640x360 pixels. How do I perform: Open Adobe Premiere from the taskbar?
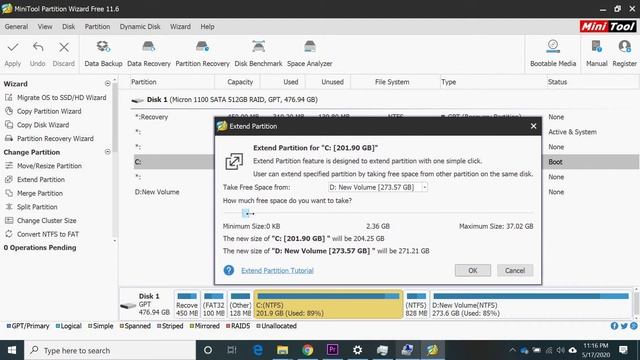click(333, 350)
